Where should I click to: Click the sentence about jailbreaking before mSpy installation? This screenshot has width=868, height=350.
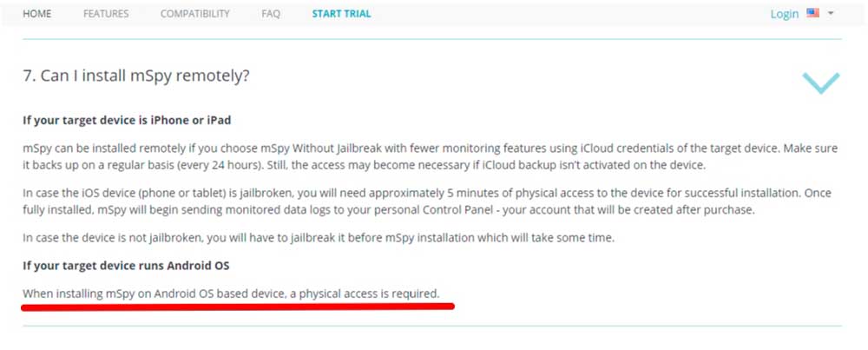(319, 238)
